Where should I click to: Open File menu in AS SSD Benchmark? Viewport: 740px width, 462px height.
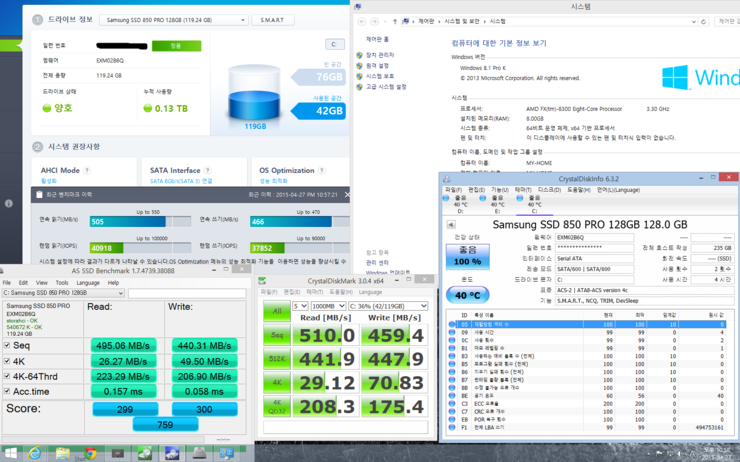(7, 283)
